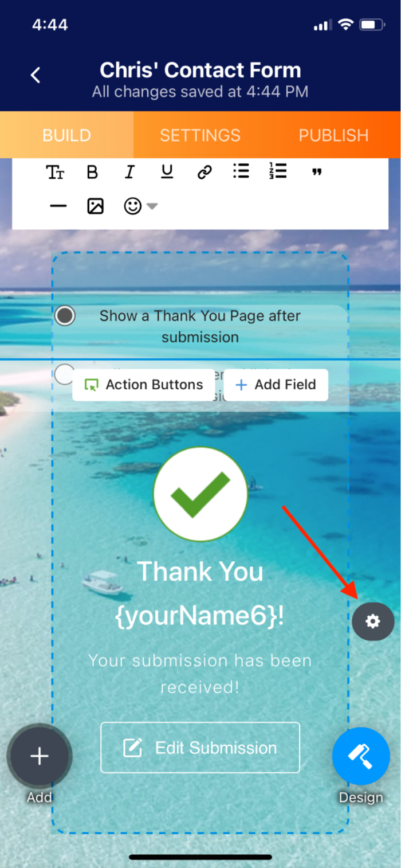The height and width of the screenshot is (868, 401).
Task: Open the Design paint roller button
Action: point(361,756)
